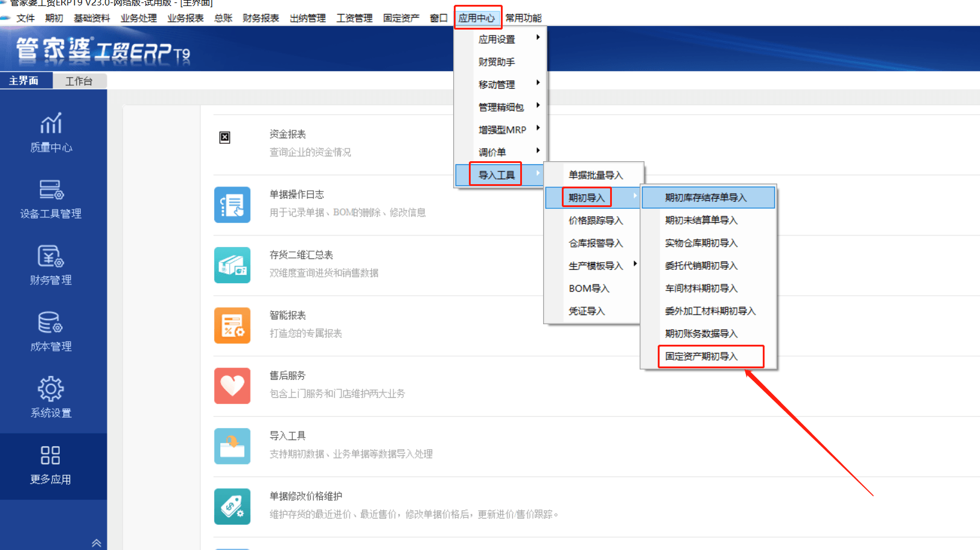Screen dimensions: 980x550
Task: Open the 基础资料 menu
Action: coord(92,18)
